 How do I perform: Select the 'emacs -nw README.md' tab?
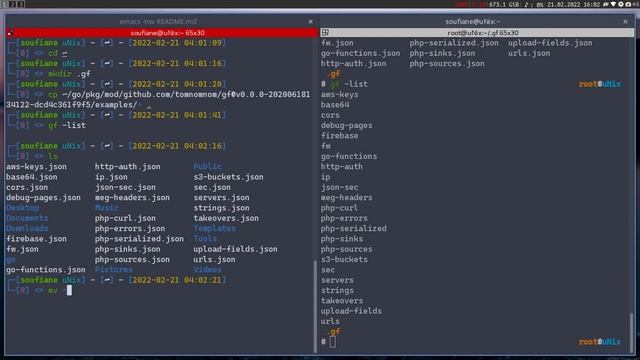(x=158, y=21)
